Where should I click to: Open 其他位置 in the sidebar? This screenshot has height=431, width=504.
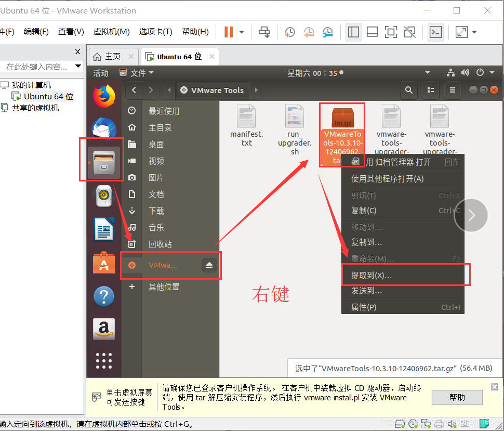[x=170, y=286]
